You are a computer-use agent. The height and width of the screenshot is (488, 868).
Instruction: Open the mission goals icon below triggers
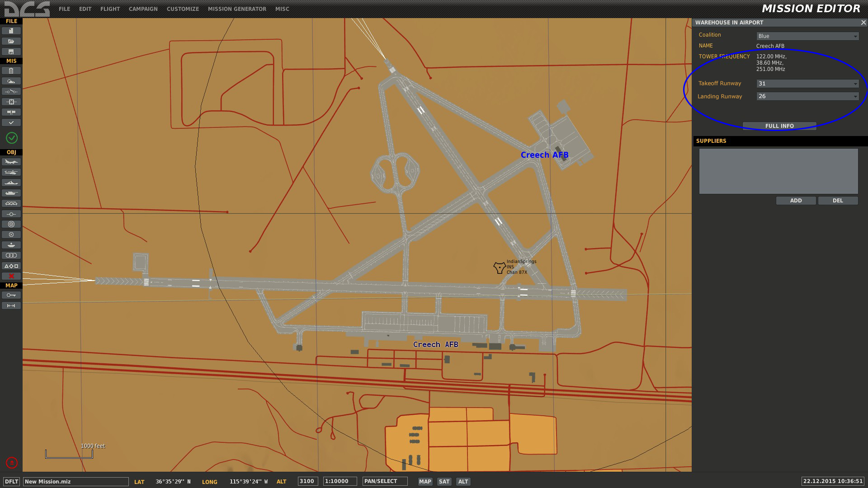[x=11, y=102]
